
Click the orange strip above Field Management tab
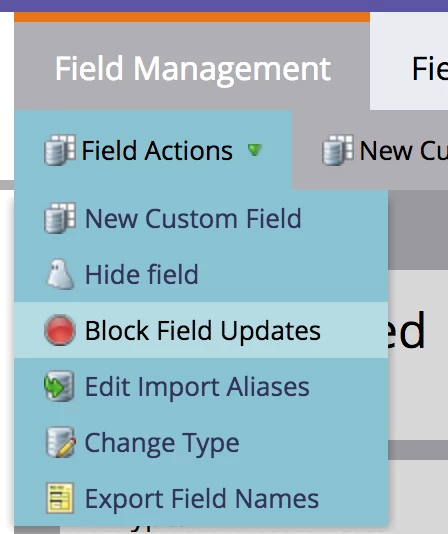[192, 17]
